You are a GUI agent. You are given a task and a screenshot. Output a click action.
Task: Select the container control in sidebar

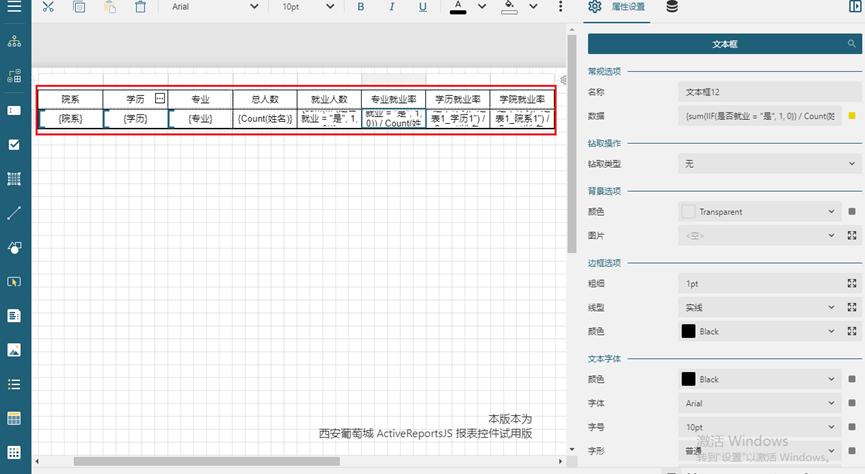click(14, 179)
